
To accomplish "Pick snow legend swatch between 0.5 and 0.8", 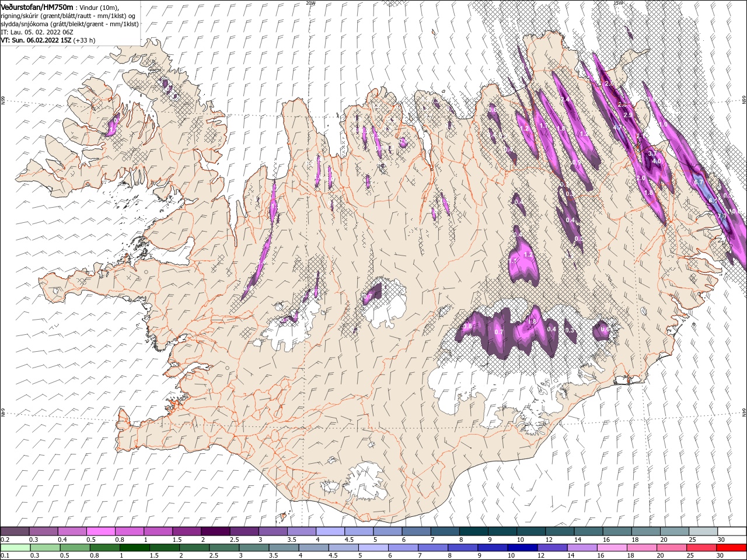I will click(x=101, y=531).
